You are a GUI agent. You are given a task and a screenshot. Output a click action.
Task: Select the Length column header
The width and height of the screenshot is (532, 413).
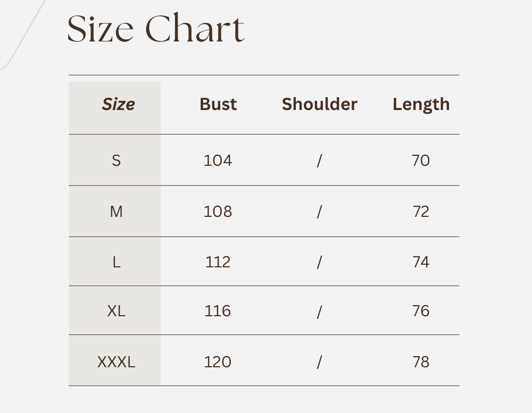click(421, 105)
